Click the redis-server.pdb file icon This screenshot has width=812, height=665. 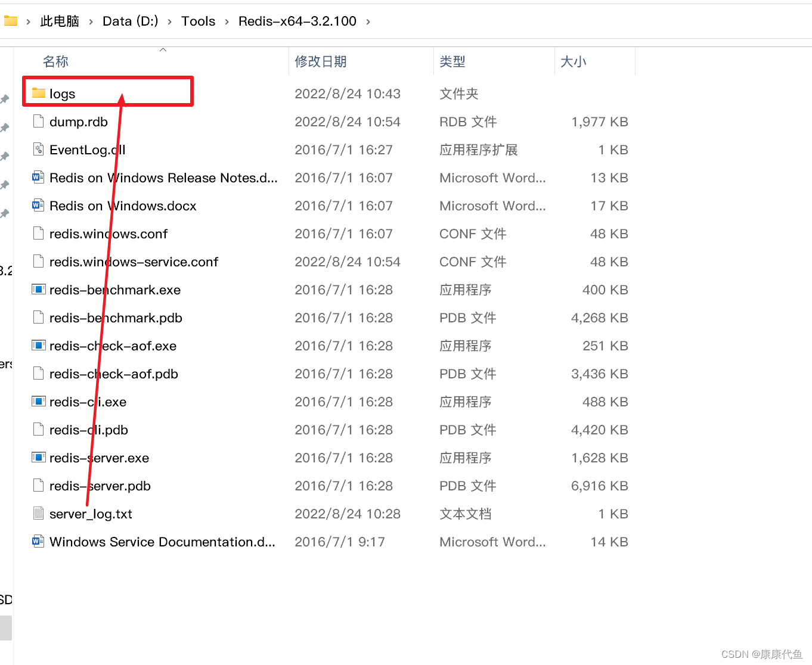(39, 485)
